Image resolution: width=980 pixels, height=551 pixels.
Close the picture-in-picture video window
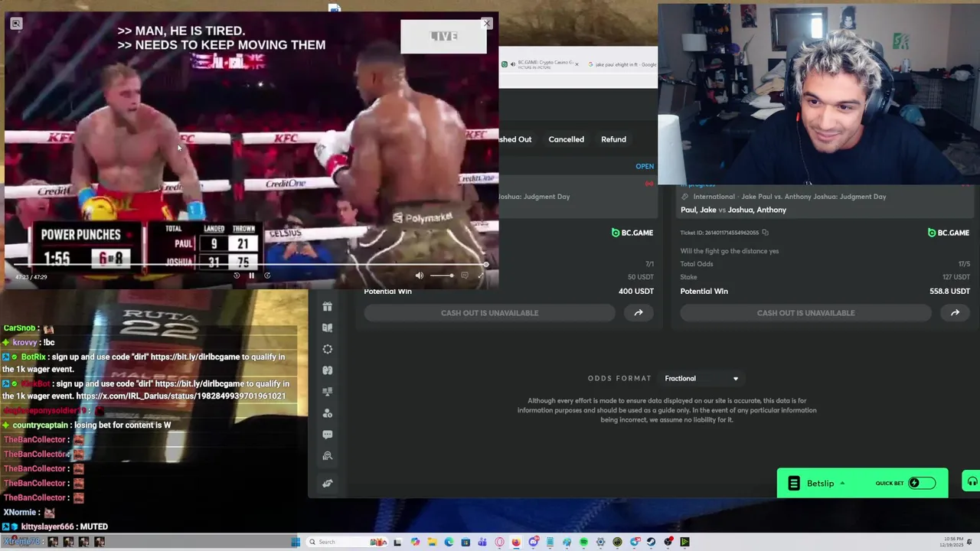(x=486, y=24)
